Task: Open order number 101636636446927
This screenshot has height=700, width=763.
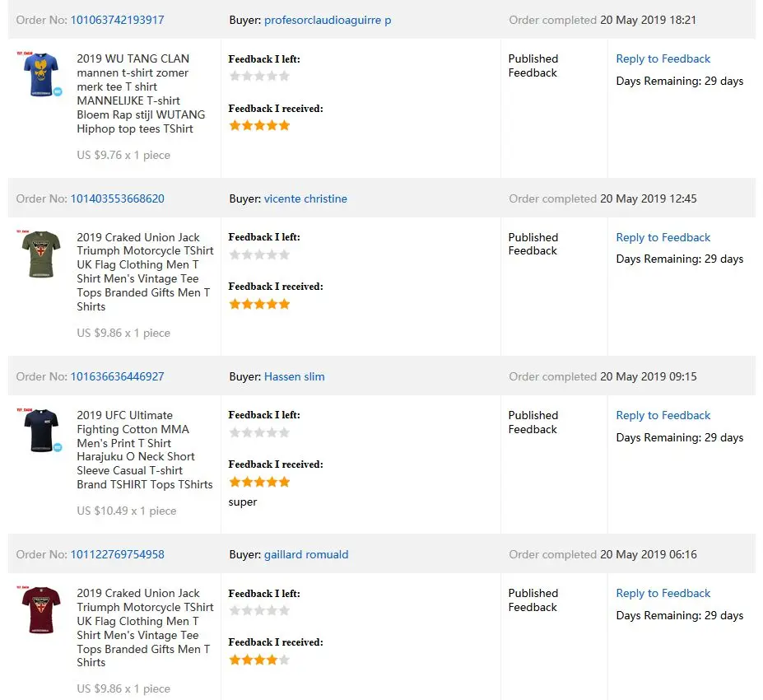Action: click(x=117, y=376)
